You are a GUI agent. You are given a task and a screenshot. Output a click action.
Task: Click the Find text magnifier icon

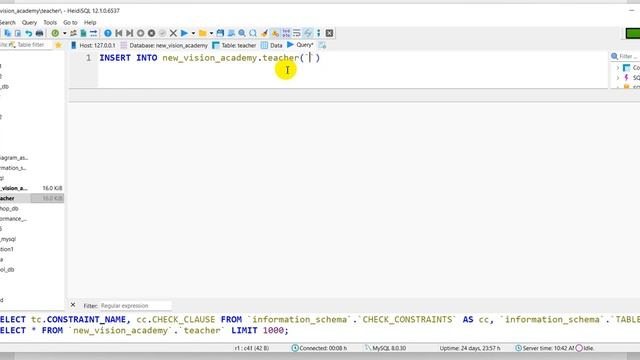point(242,33)
